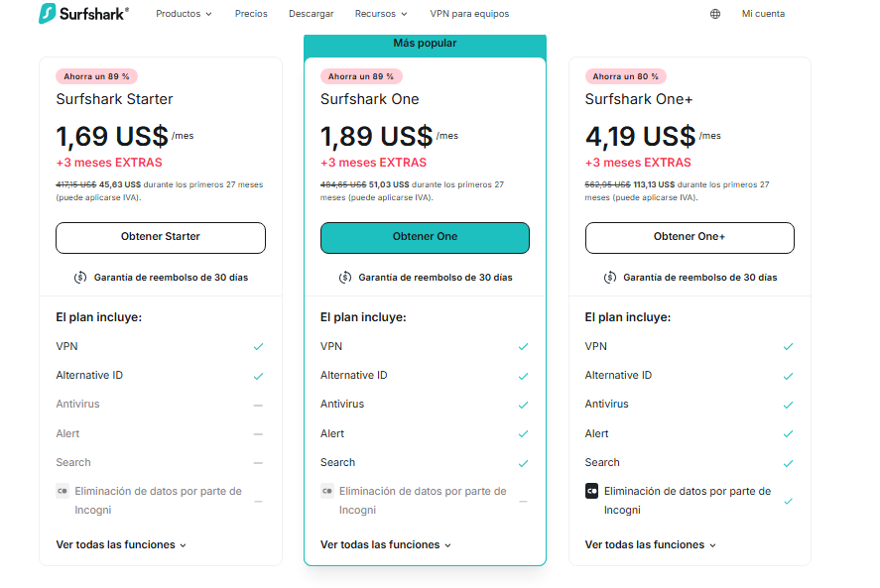Expand Ver todas las funciones under One+

click(650, 544)
